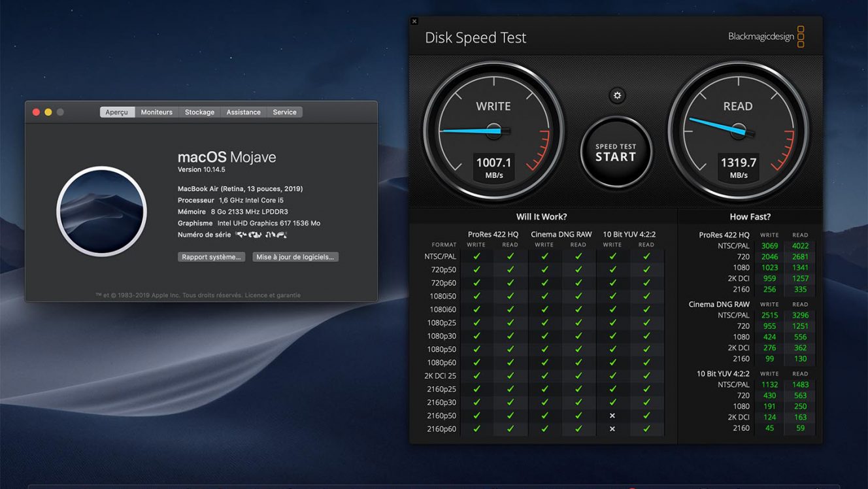The height and width of the screenshot is (489, 868).
Task: Click the Rapport système button
Action: (x=212, y=257)
